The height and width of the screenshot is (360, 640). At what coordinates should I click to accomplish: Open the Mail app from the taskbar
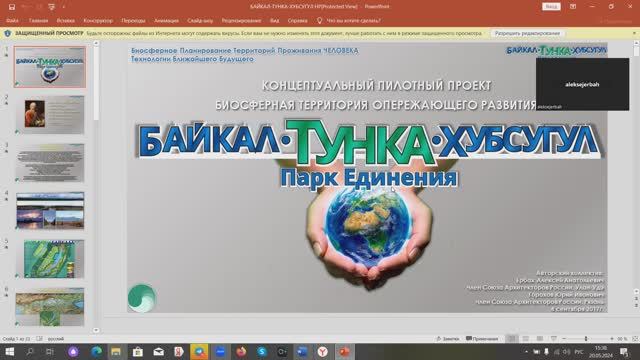(x=158, y=352)
